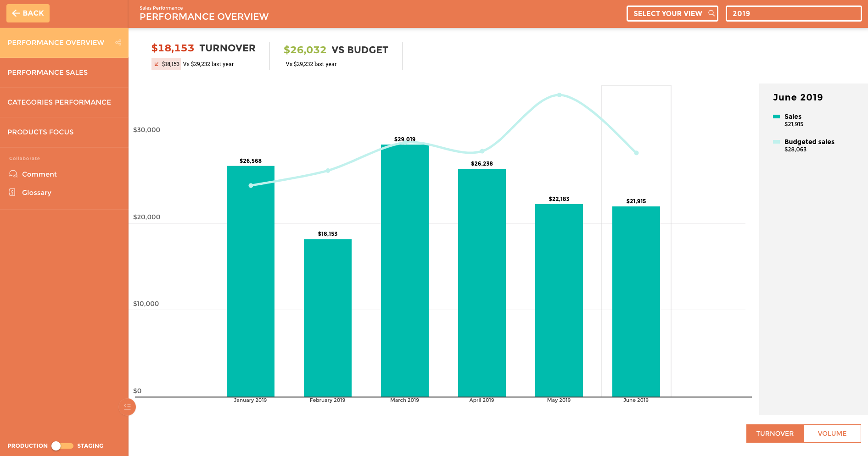
Task: Click the red downward trend arrow icon
Action: click(157, 64)
